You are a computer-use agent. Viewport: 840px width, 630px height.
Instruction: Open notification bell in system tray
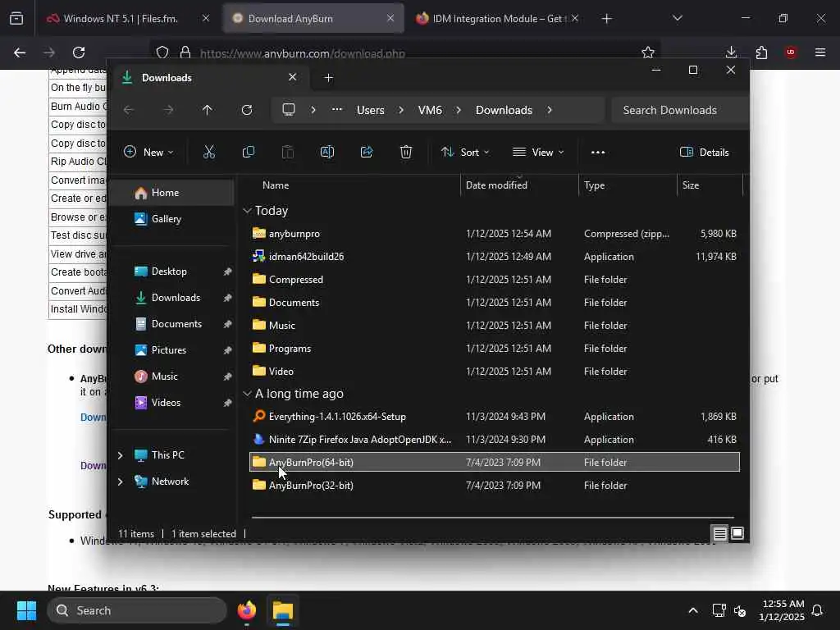(818, 610)
